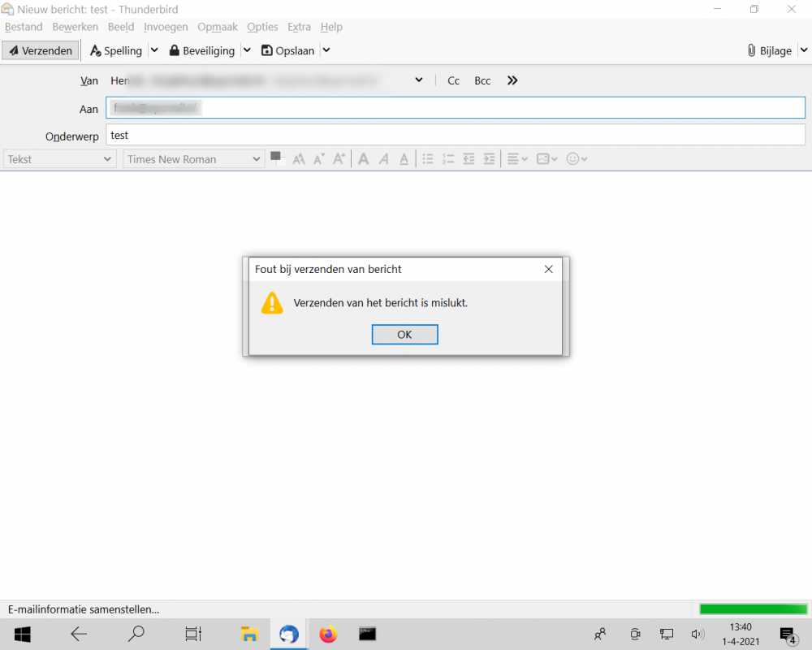812x650 pixels.
Task: Indent the text
Action: point(489,159)
